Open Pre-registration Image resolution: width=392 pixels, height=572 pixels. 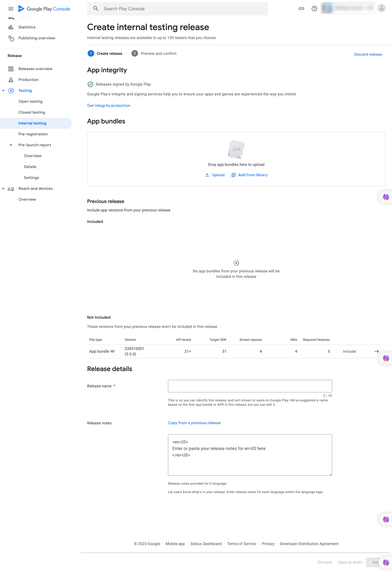click(x=33, y=134)
